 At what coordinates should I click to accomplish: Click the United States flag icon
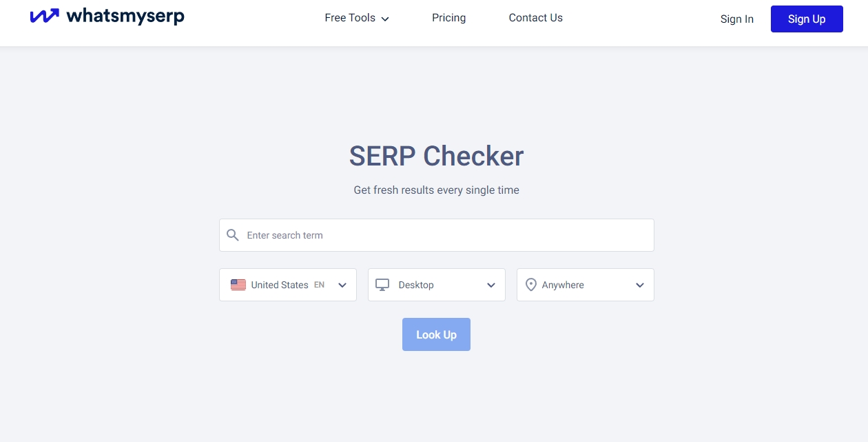[238, 285]
